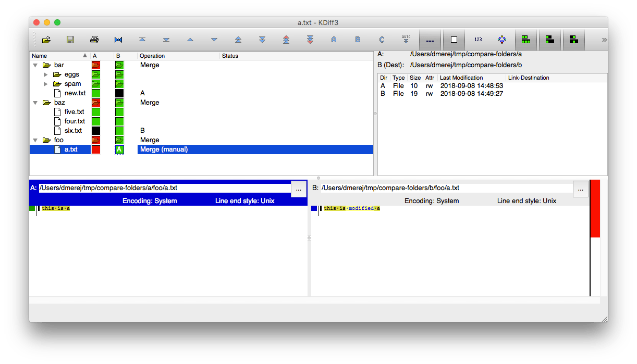Expand the eggs folder
637x364 pixels.
[45, 74]
